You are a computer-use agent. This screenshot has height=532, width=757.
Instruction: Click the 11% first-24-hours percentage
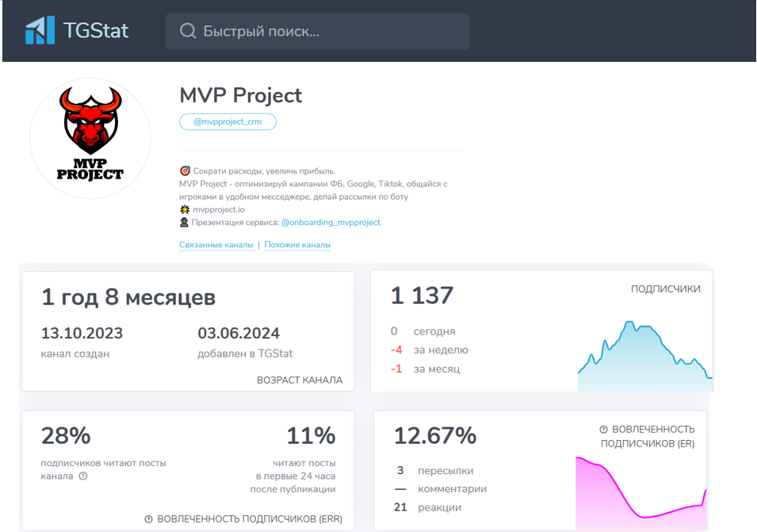click(x=311, y=435)
